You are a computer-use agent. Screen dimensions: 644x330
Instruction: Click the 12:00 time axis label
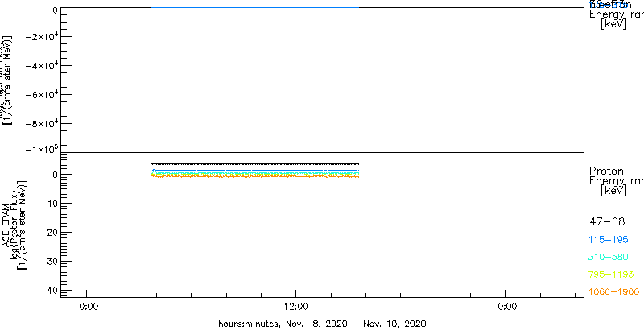[x=295, y=307]
